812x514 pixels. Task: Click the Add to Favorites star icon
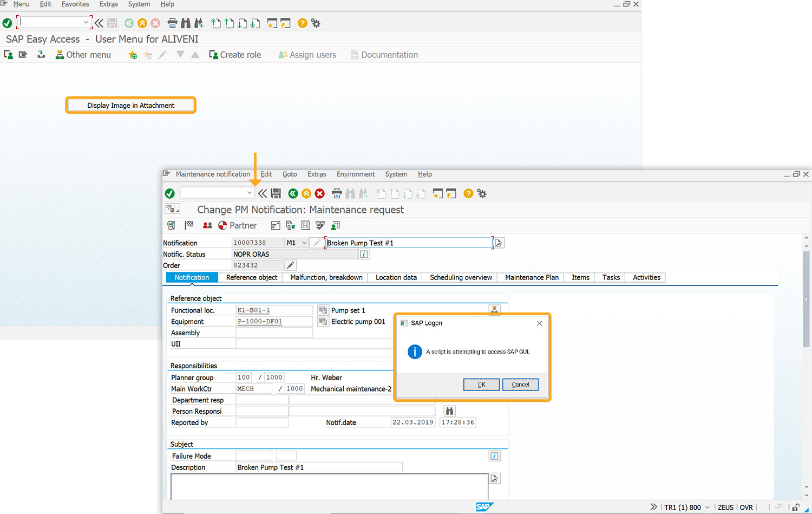click(x=133, y=55)
